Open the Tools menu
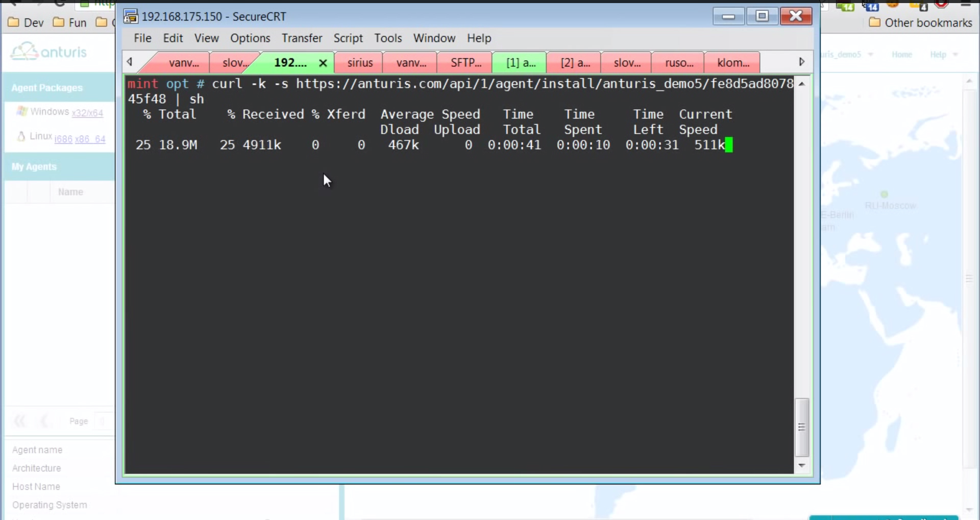This screenshot has height=520, width=980. click(388, 38)
